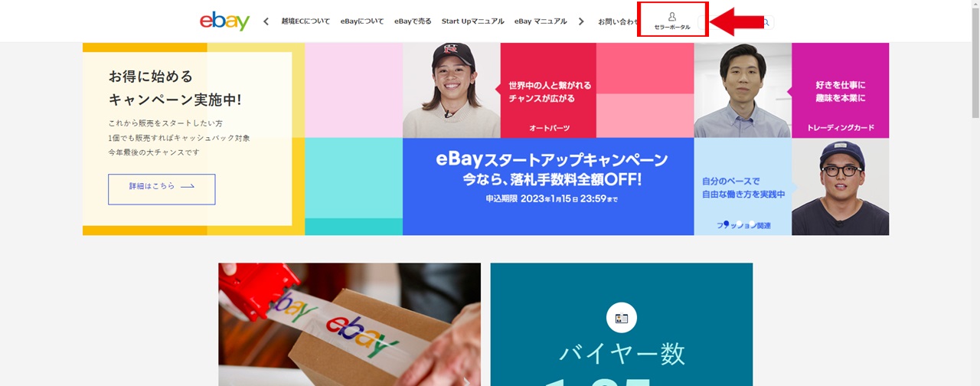This screenshot has height=386, width=980.
Task: Click the eBay logo
Action: (224, 21)
